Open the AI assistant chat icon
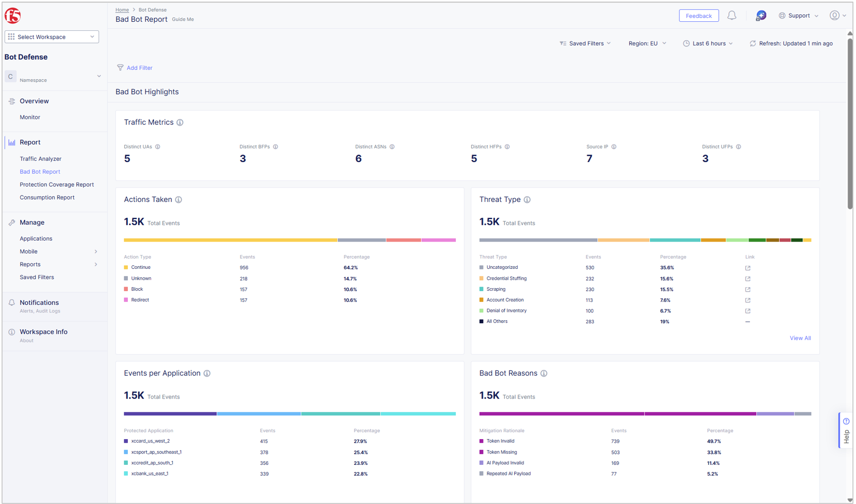 pyautogui.click(x=760, y=16)
